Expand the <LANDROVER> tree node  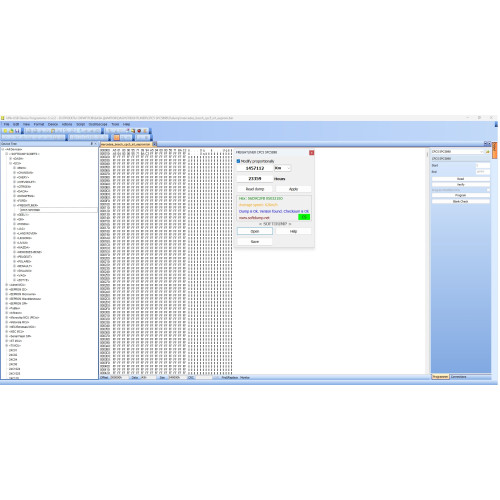[14, 233]
